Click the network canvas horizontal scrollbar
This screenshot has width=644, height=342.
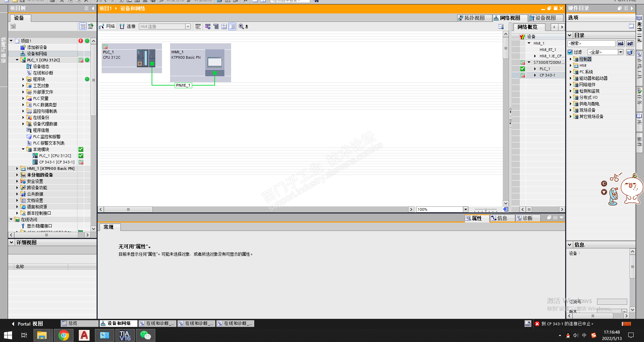point(128,209)
